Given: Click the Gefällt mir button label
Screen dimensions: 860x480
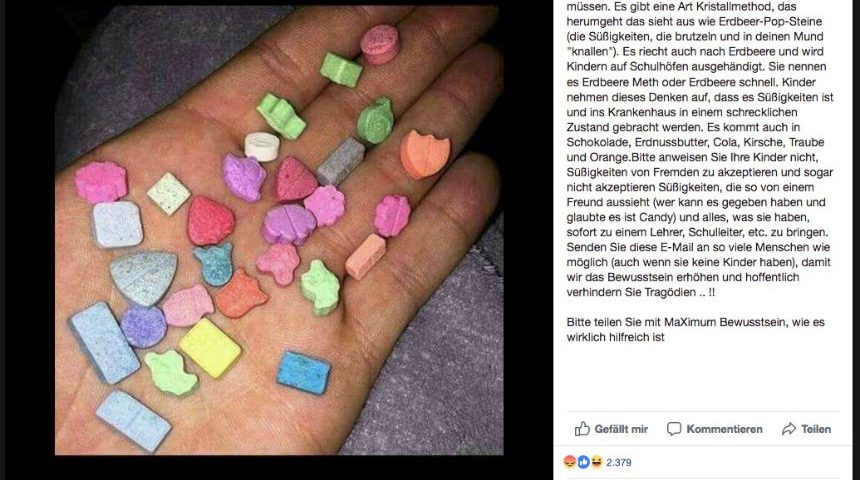Looking at the screenshot, I should (x=621, y=429).
